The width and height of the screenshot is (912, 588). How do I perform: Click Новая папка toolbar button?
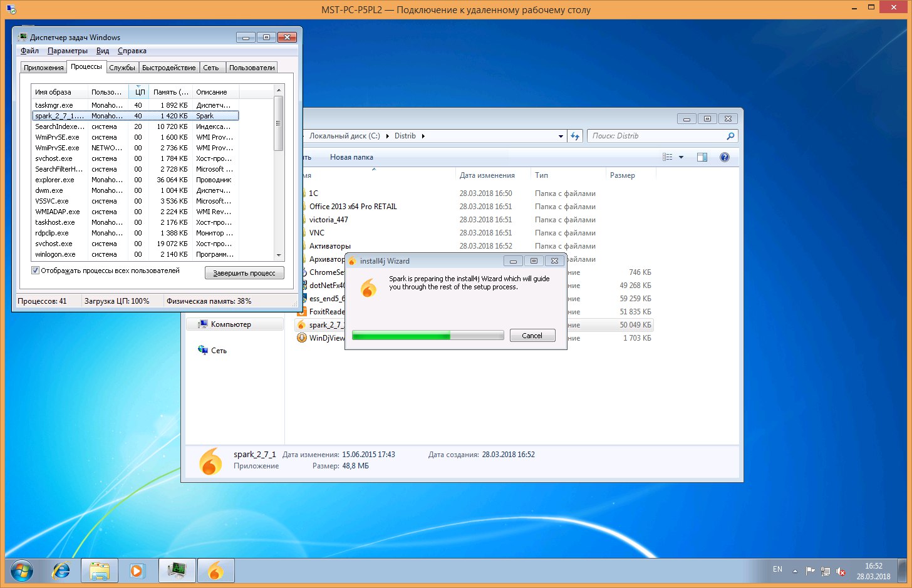point(351,157)
